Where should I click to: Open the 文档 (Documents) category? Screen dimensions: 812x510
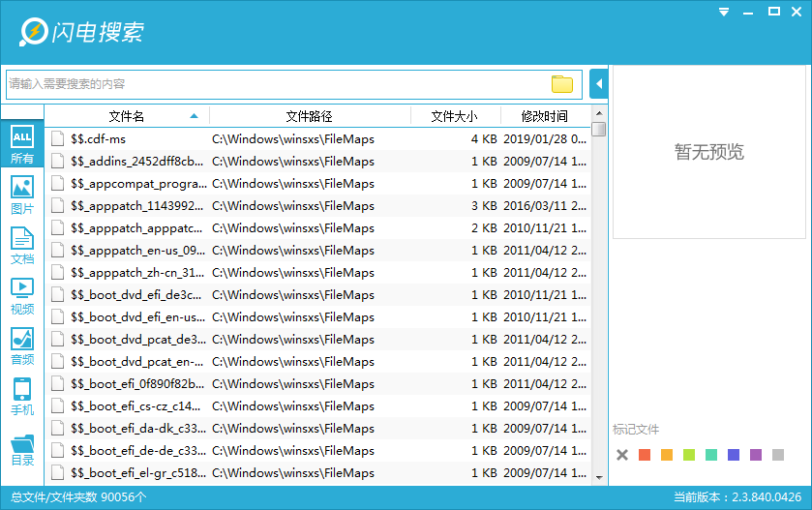(x=21, y=246)
